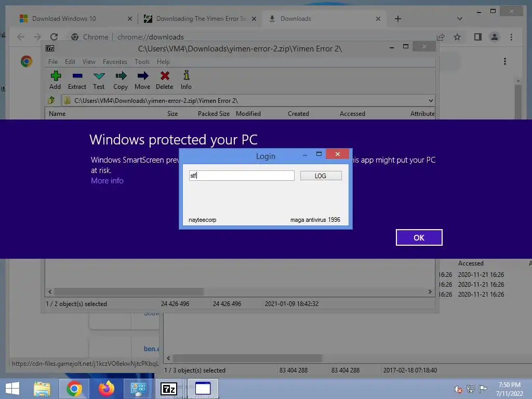Select the Copy tool in 7-Zip

point(121,81)
